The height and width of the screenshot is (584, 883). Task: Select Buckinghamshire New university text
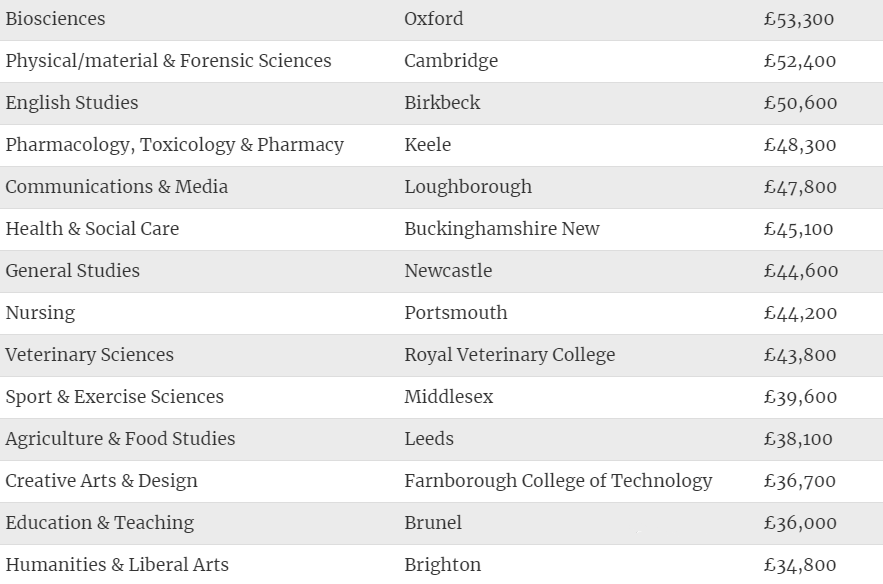point(502,229)
